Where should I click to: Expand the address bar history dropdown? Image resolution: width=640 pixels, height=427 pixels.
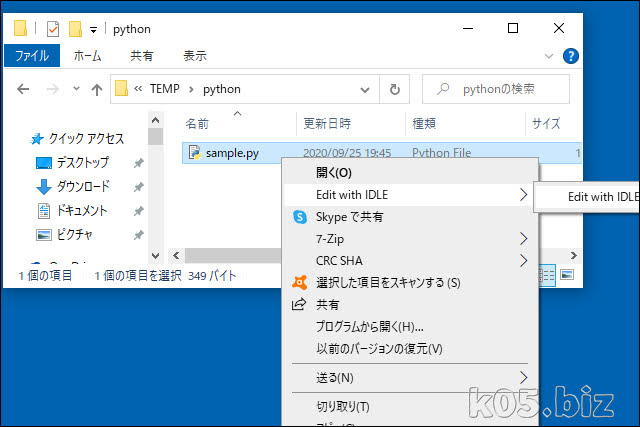(x=365, y=89)
